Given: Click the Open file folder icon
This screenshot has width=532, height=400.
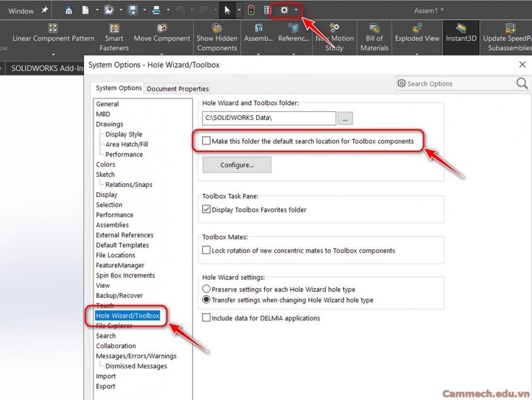Looking at the screenshot, I should (x=109, y=10).
